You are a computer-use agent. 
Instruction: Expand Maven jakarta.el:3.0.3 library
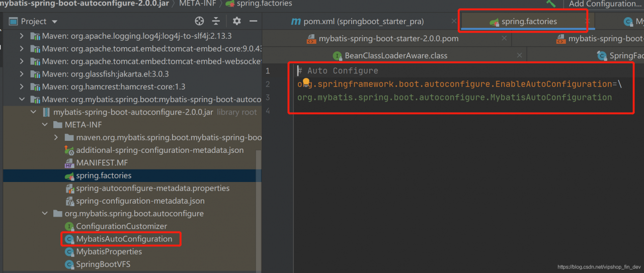[x=21, y=74]
